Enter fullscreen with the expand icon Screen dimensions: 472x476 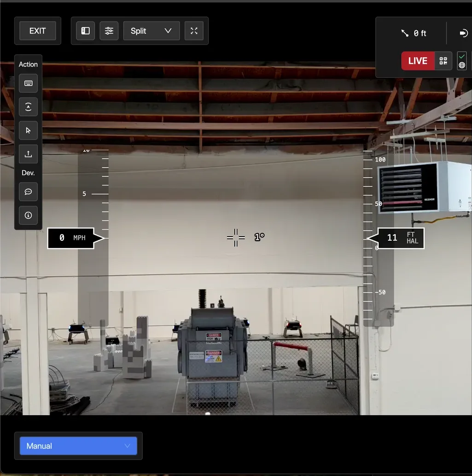[x=194, y=31]
